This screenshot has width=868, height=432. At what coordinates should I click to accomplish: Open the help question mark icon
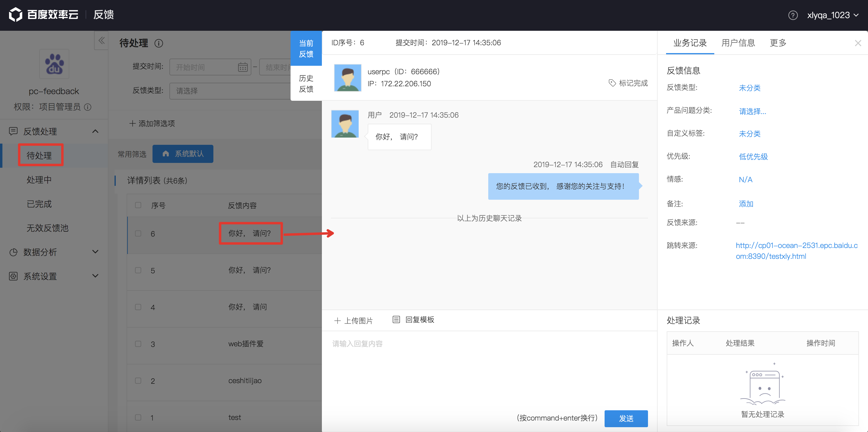[x=793, y=15]
